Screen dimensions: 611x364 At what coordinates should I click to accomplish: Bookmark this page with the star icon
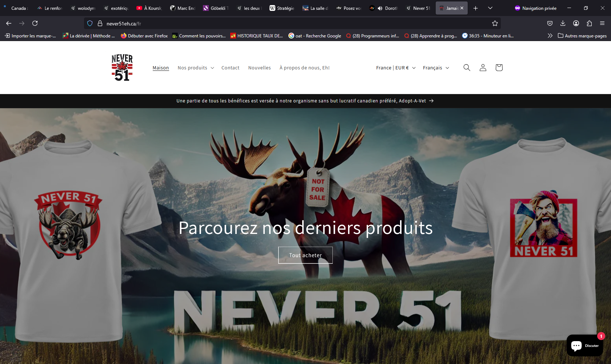point(495,23)
